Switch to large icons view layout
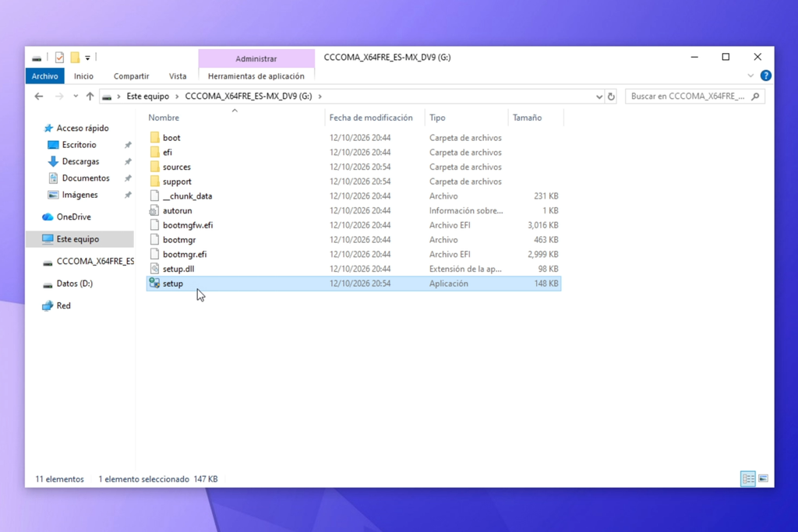Viewport: 798px width, 532px height. [764, 478]
